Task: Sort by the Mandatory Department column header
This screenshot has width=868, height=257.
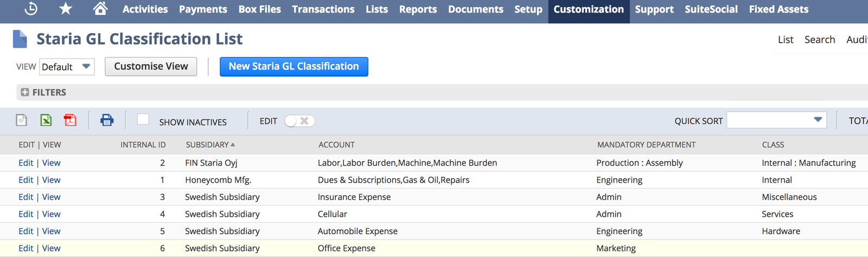Action: point(646,145)
